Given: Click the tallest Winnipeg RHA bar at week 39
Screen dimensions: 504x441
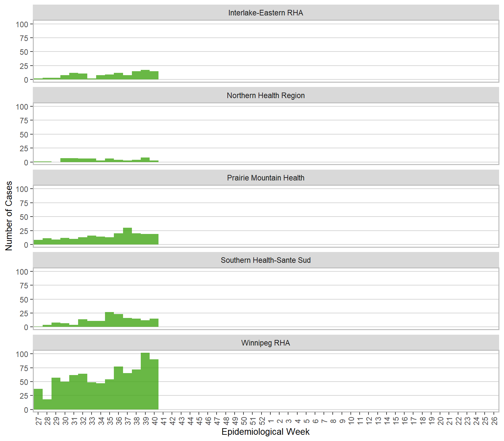Looking at the screenshot, I should 145,381.
